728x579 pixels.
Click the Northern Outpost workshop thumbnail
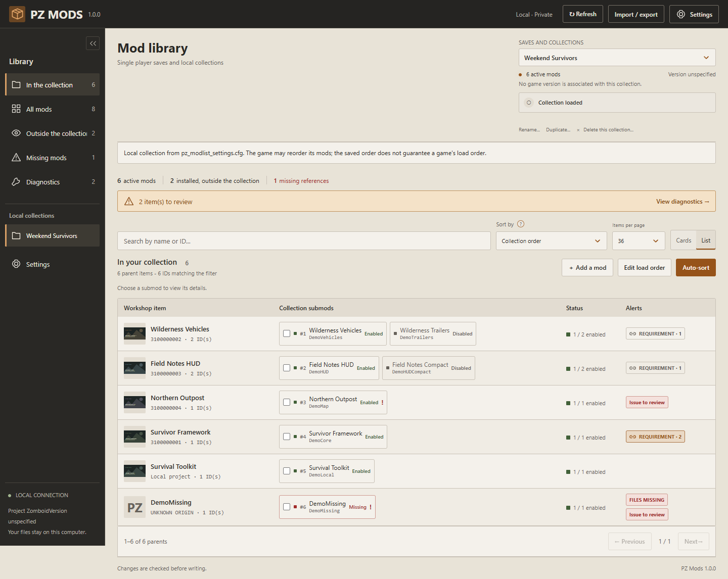pyautogui.click(x=135, y=402)
